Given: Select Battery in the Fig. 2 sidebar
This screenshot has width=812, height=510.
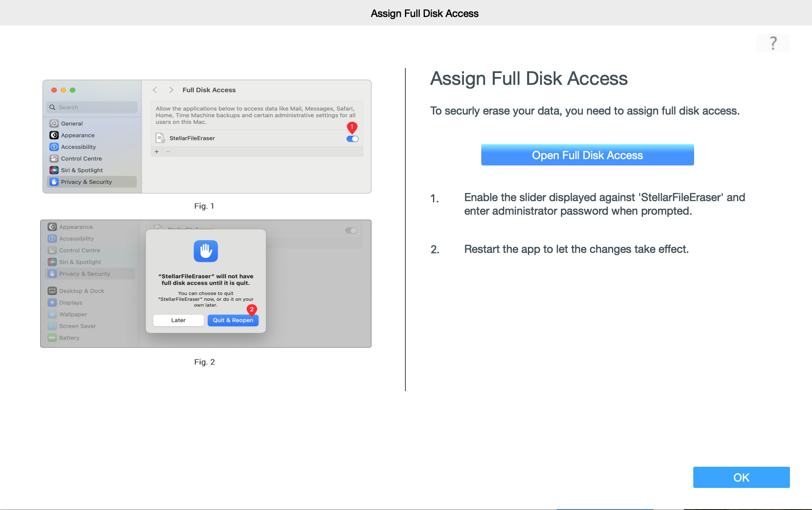Looking at the screenshot, I should point(90,338).
